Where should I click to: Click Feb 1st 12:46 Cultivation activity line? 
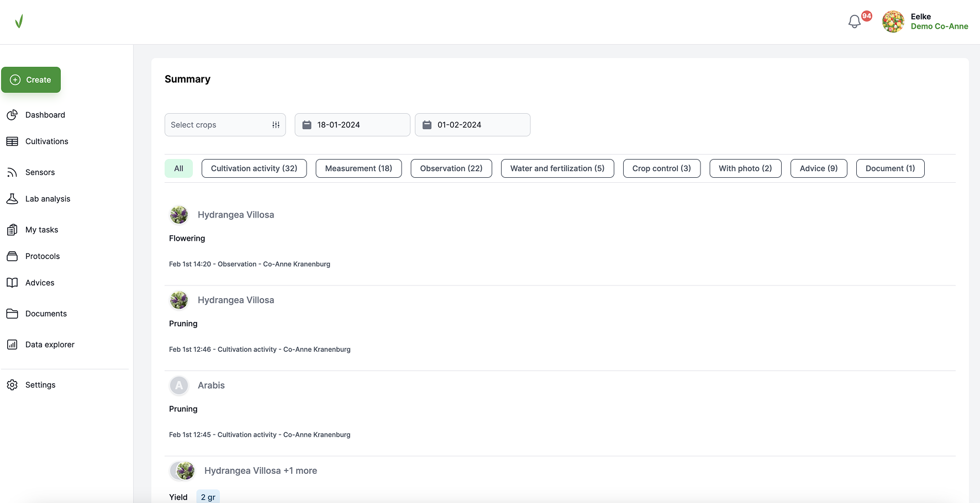click(260, 350)
